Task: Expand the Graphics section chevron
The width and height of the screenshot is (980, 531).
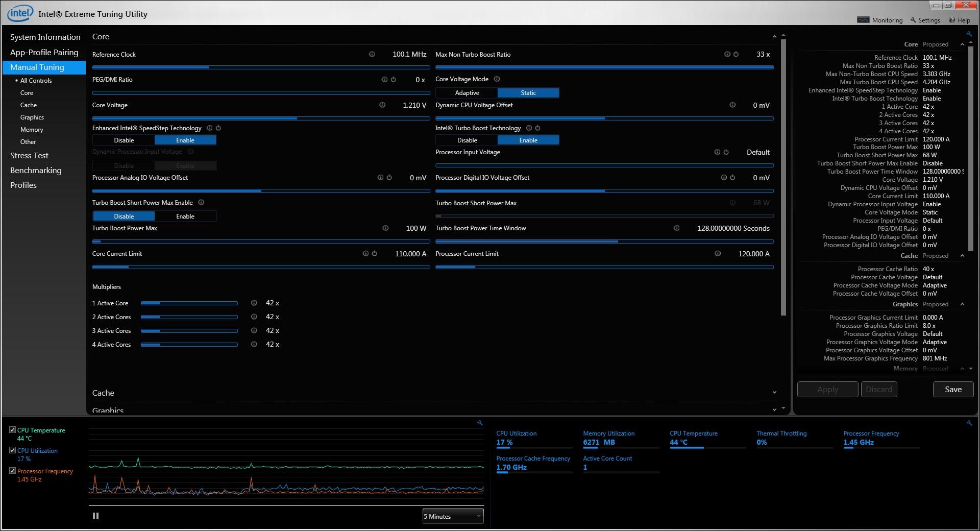Action: pos(774,409)
